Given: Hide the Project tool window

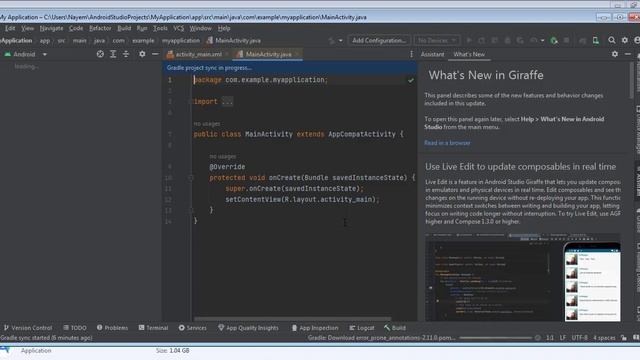Looking at the screenshot, I should [155, 54].
